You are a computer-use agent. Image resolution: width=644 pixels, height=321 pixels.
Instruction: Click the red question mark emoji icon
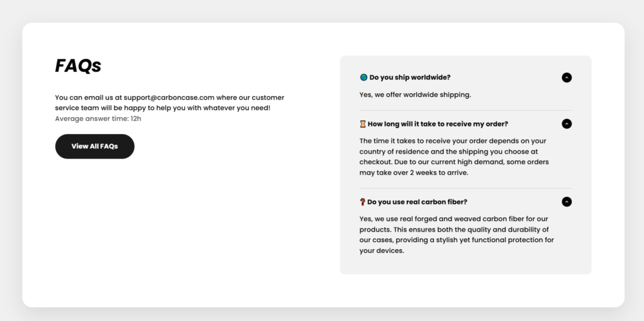[363, 202]
